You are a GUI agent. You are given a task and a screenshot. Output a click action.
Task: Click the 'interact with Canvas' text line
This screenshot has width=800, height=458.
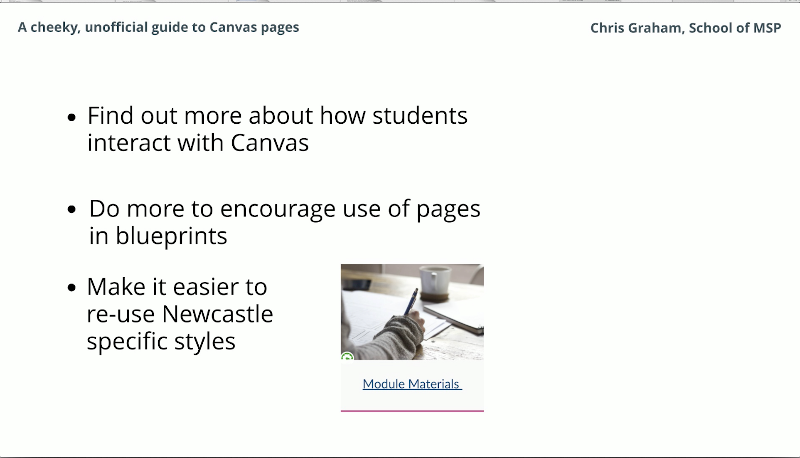198,143
